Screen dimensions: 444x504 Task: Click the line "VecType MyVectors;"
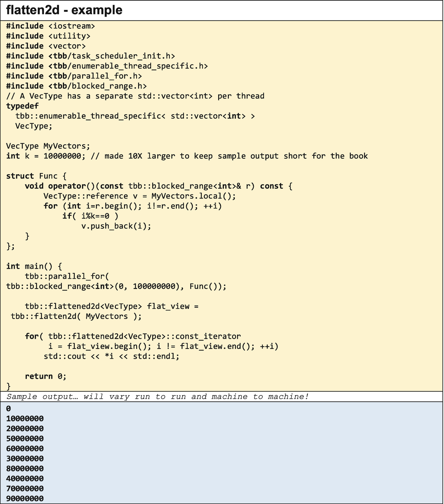48,146
